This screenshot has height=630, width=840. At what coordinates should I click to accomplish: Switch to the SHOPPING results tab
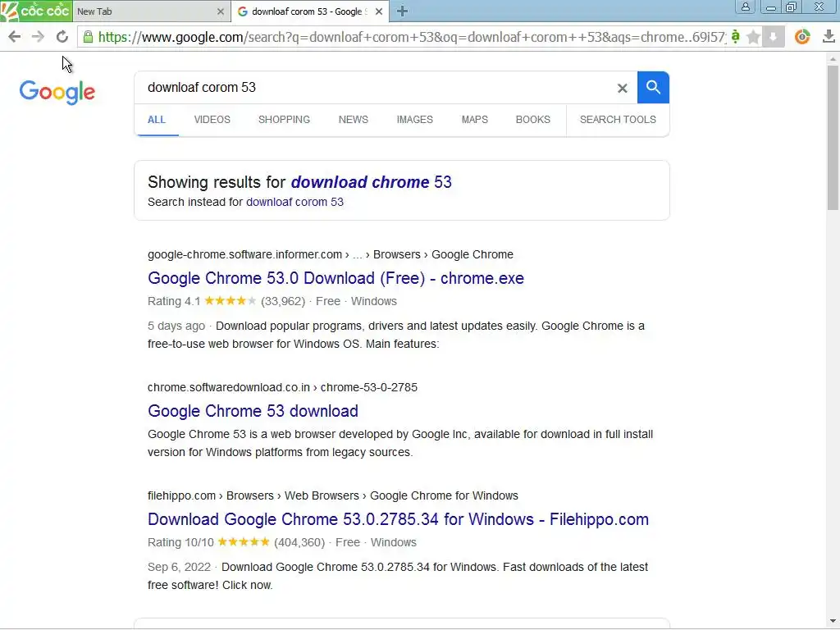(x=284, y=120)
